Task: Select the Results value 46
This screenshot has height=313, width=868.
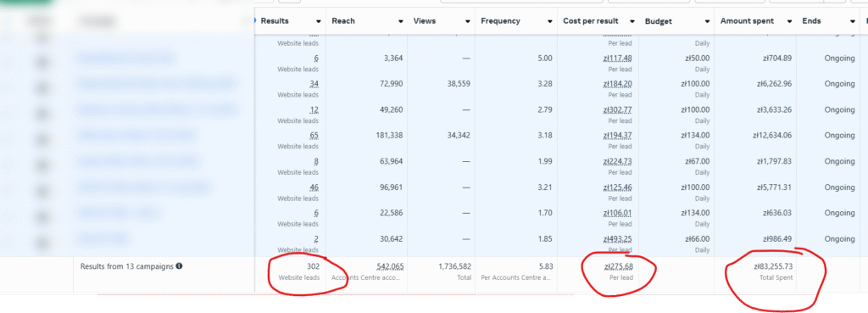Action: 314,187
